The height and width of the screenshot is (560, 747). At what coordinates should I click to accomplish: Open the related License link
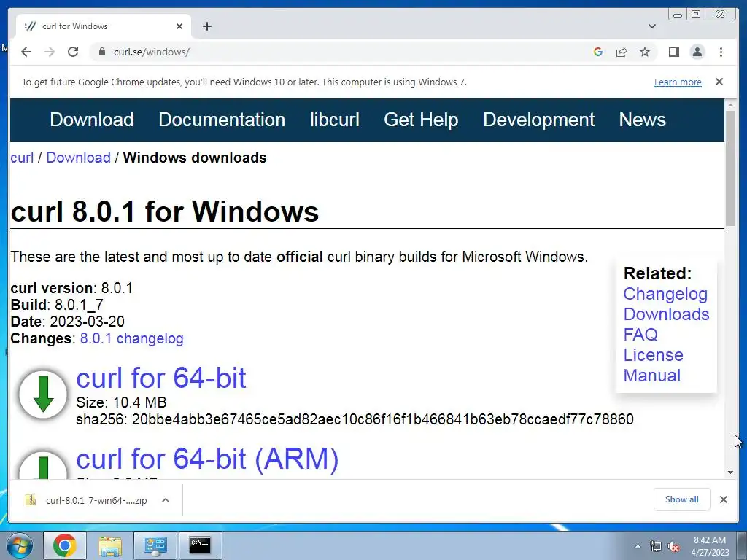[x=653, y=355]
